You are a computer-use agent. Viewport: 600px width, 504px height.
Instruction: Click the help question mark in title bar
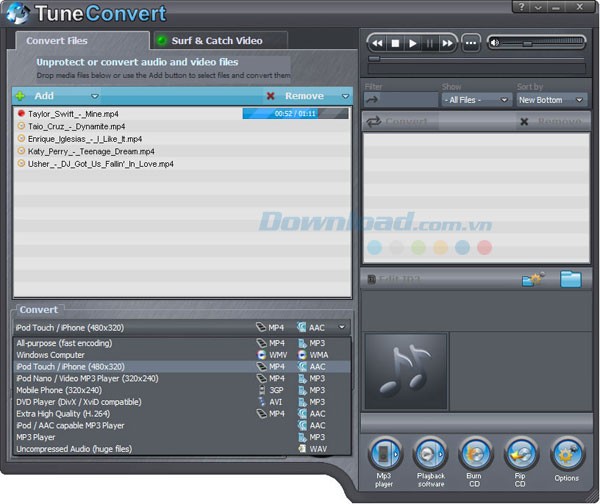pyautogui.click(x=521, y=7)
